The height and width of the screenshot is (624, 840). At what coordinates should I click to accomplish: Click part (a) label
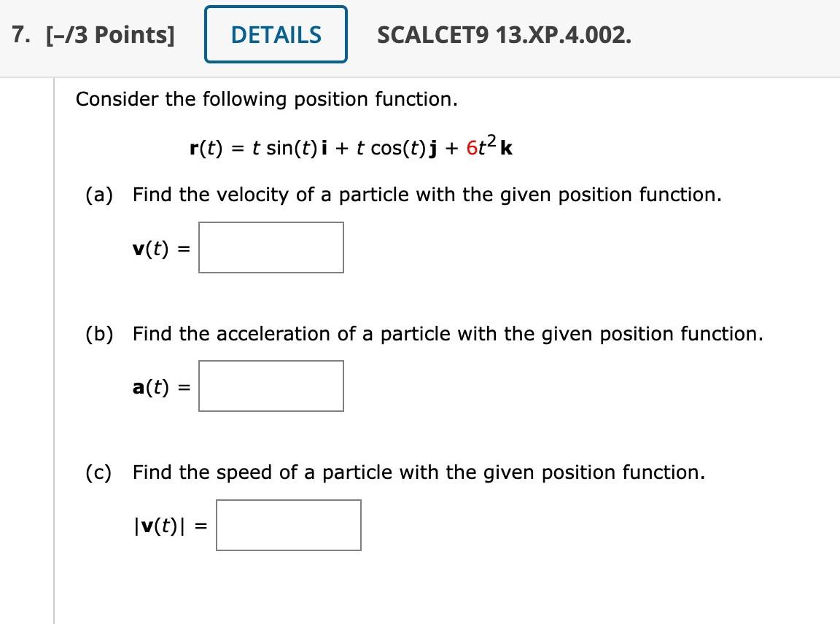[x=100, y=195]
